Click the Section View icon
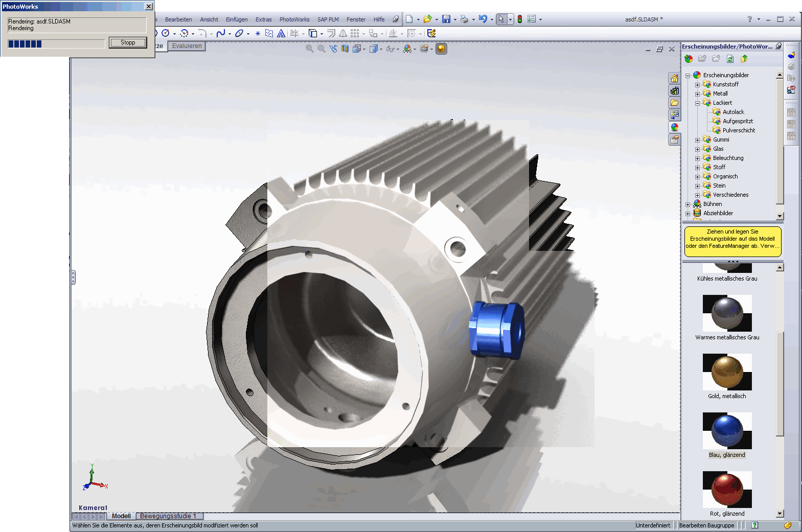Image resolution: width=802 pixels, height=532 pixels. (x=345, y=49)
